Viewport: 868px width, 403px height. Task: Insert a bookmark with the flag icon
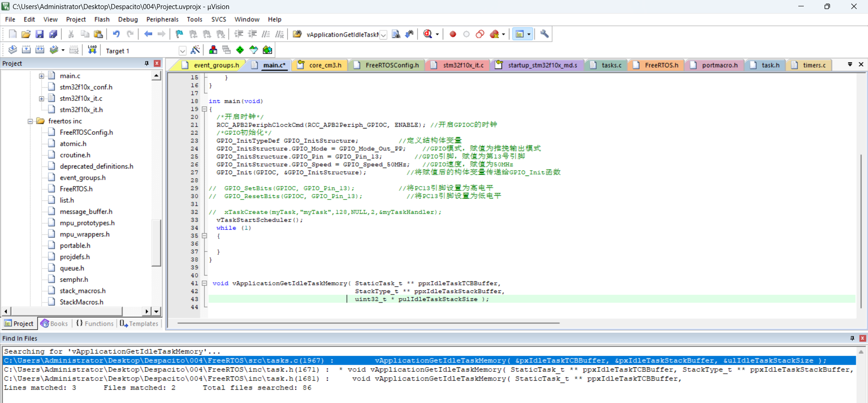tap(180, 34)
